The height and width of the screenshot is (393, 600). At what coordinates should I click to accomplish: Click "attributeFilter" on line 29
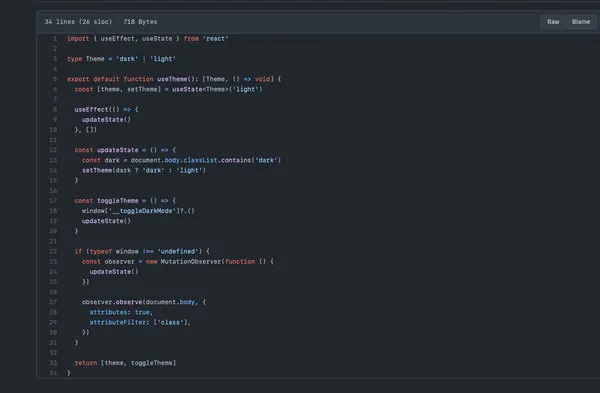118,323
